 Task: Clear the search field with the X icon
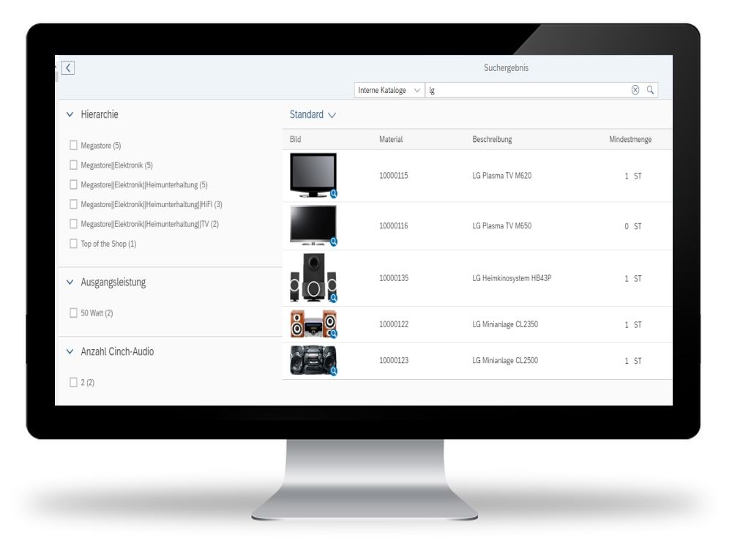coord(635,90)
